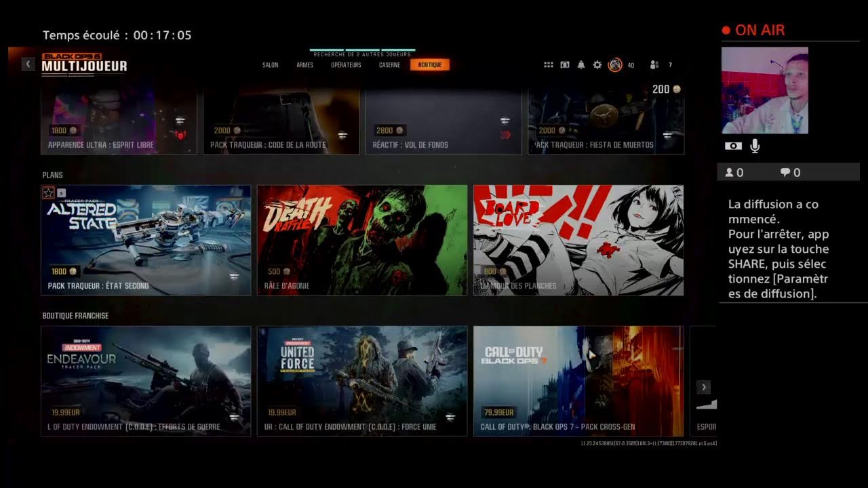Image resolution: width=868 pixels, height=488 pixels.
Task: Click the partly visible ESPOR card
Action: pos(703,381)
